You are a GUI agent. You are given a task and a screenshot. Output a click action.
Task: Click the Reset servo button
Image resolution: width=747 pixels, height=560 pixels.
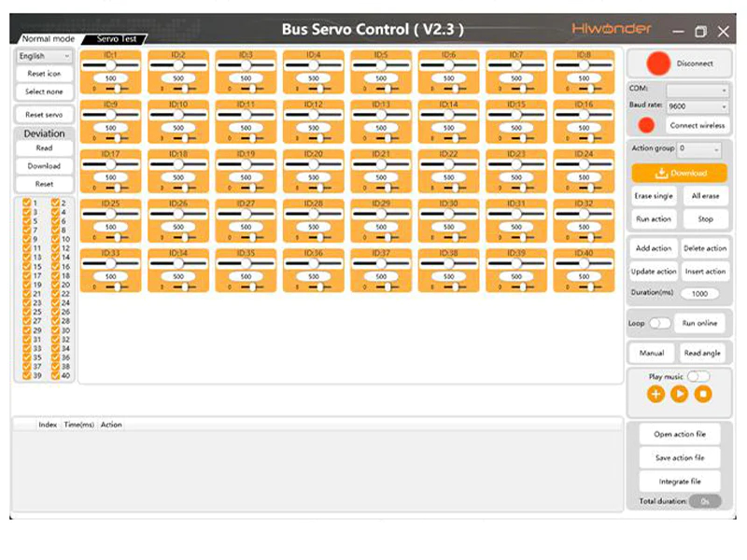[44, 115]
